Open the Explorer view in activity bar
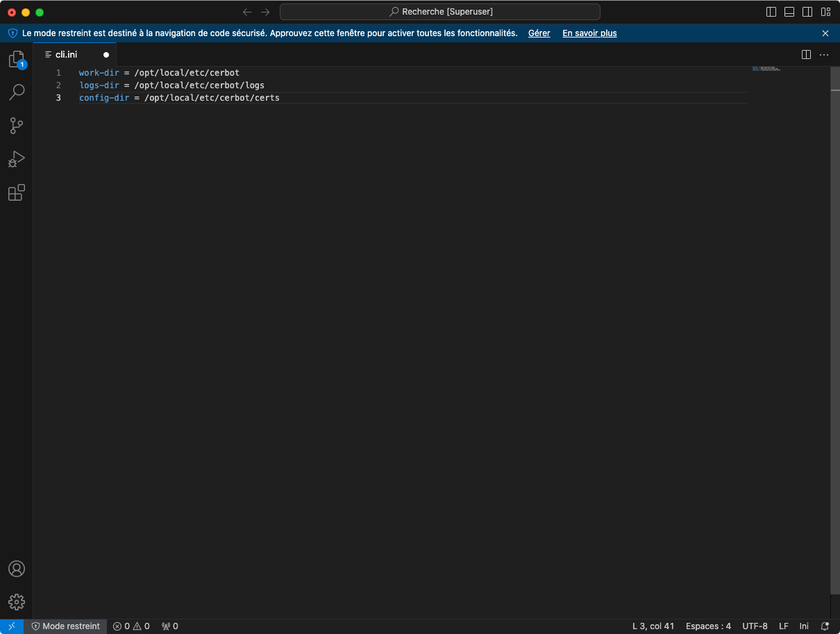This screenshot has width=840, height=634. [x=17, y=60]
